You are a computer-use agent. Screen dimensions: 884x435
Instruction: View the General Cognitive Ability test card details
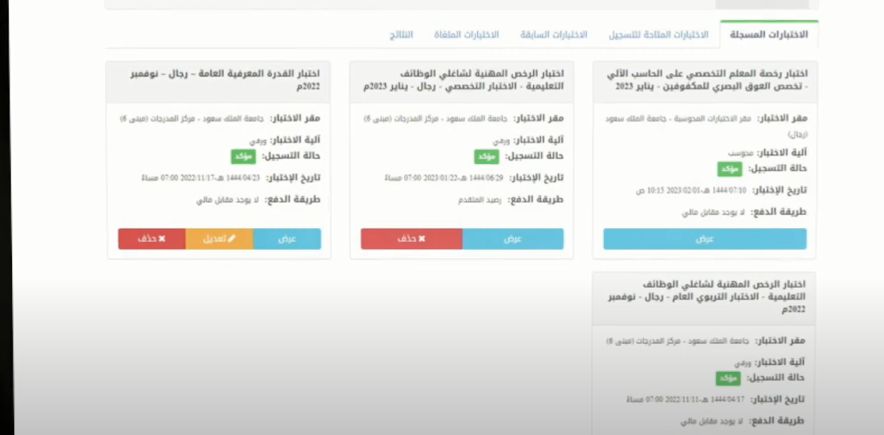(287, 239)
